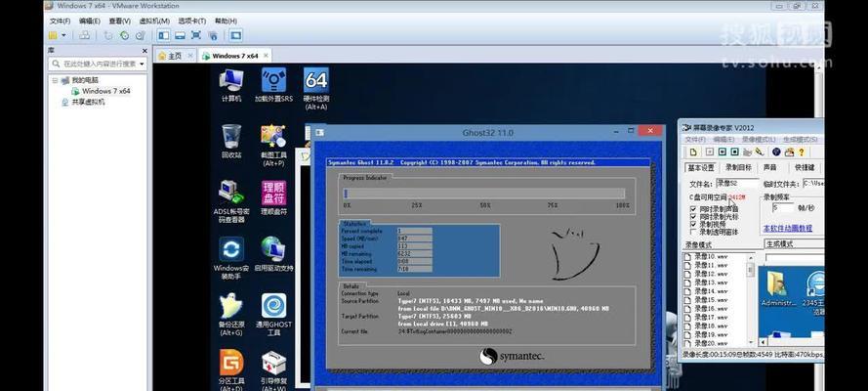This screenshot has height=391, width=868.
Task: Open the 引导修复 desktop icon
Action: (273, 368)
